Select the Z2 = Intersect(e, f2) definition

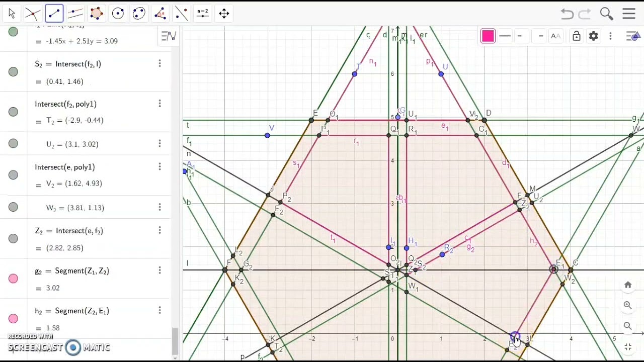pyautogui.click(x=69, y=231)
